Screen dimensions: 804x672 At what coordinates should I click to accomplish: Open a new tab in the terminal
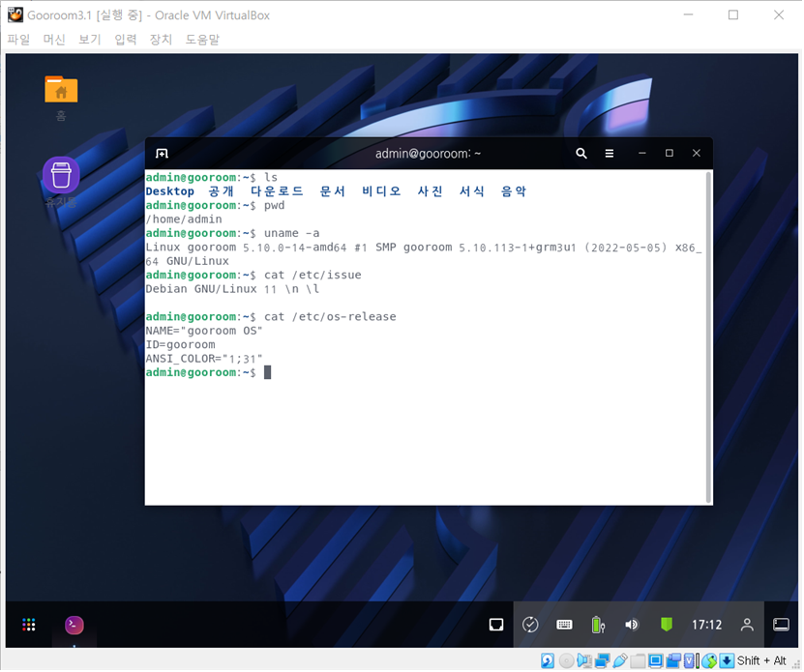(x=162, y=154)
